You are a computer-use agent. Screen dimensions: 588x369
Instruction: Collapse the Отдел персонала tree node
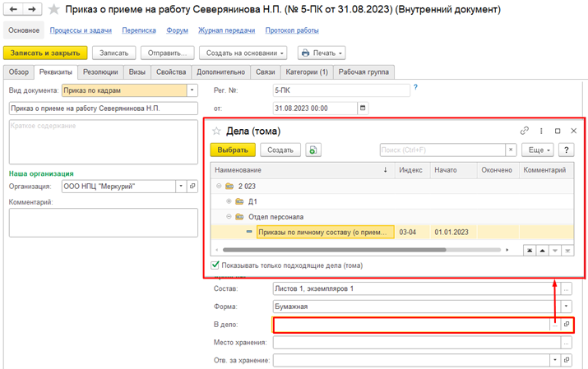(229, 217)
